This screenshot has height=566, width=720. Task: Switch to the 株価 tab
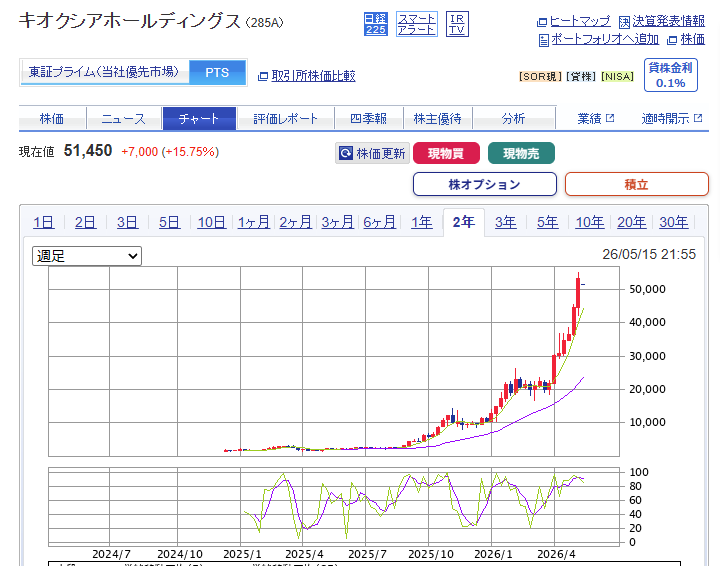52,118
